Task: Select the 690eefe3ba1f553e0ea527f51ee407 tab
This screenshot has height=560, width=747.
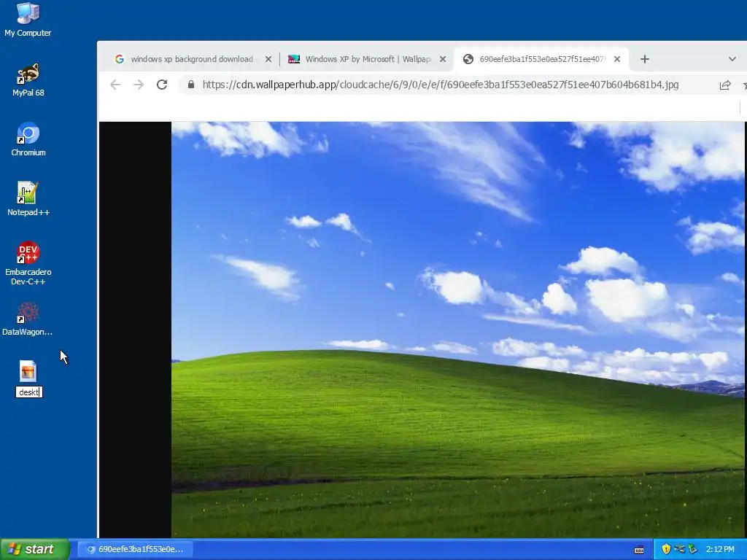Action: point(542,59)
